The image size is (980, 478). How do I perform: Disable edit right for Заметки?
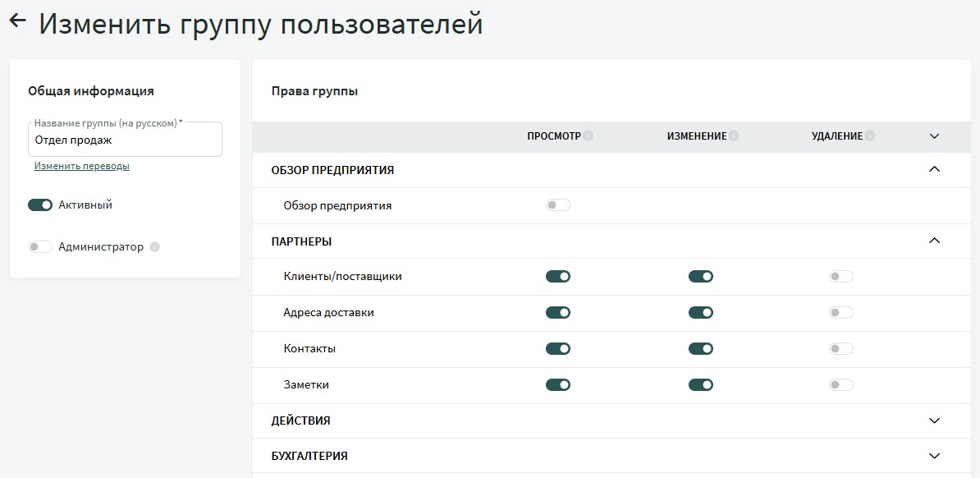700,384
